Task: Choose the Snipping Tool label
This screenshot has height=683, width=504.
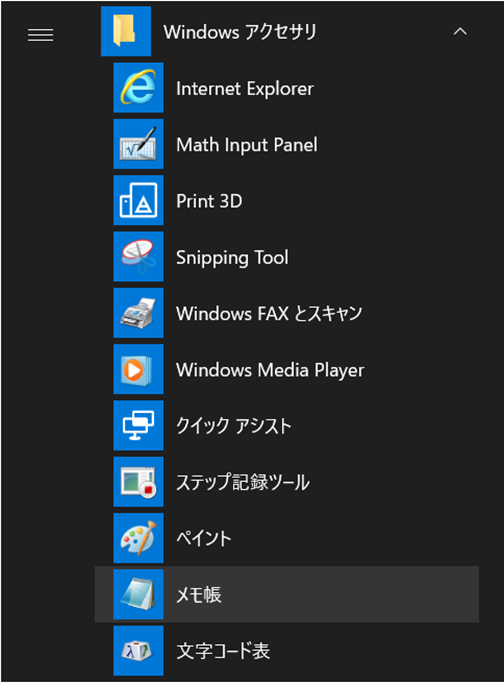Action: click(x=232, y=257)
